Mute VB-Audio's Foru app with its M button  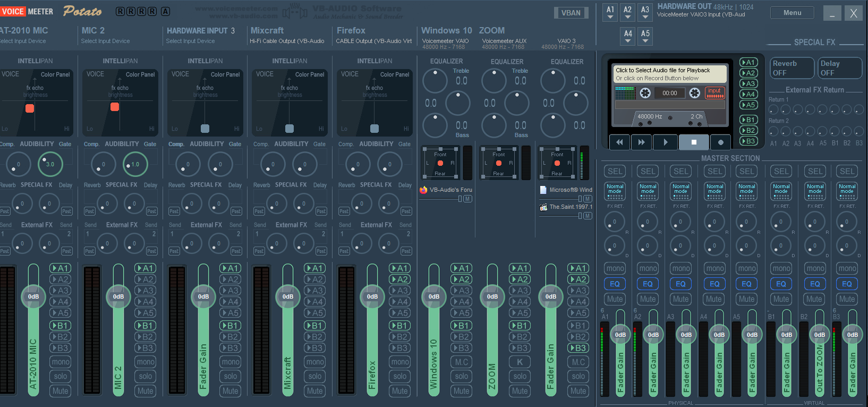[x=467, y=199]
